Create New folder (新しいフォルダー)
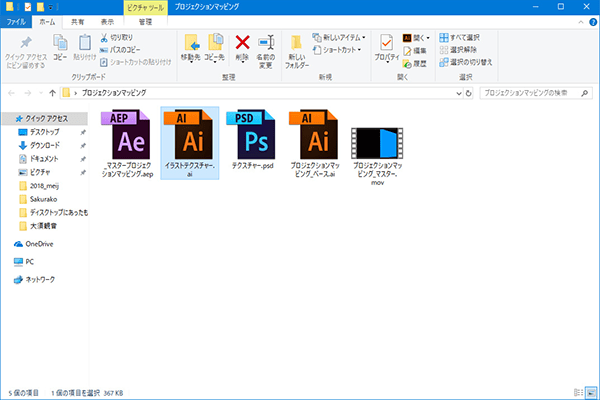 coord(297,52)
